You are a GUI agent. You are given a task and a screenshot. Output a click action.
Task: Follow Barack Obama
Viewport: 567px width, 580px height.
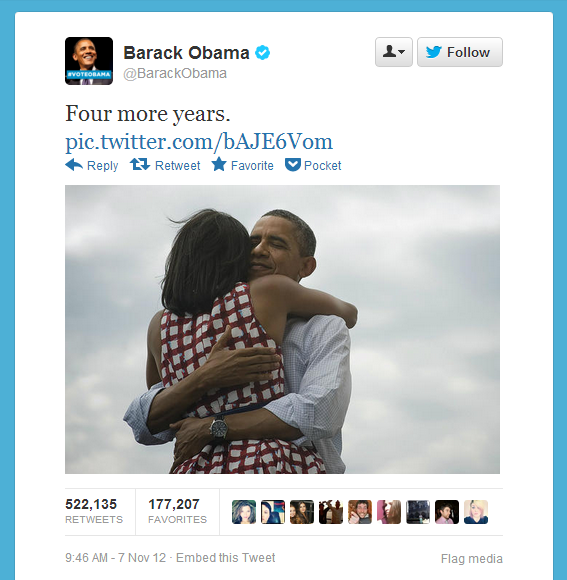(x=460, y=52)
